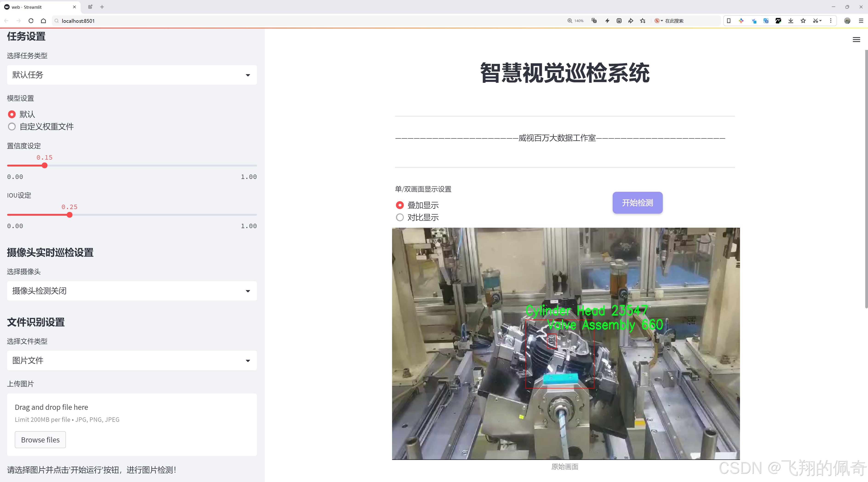Open toolbar vertical three-dot menu

pyautogui.click(x=831, y=21)
